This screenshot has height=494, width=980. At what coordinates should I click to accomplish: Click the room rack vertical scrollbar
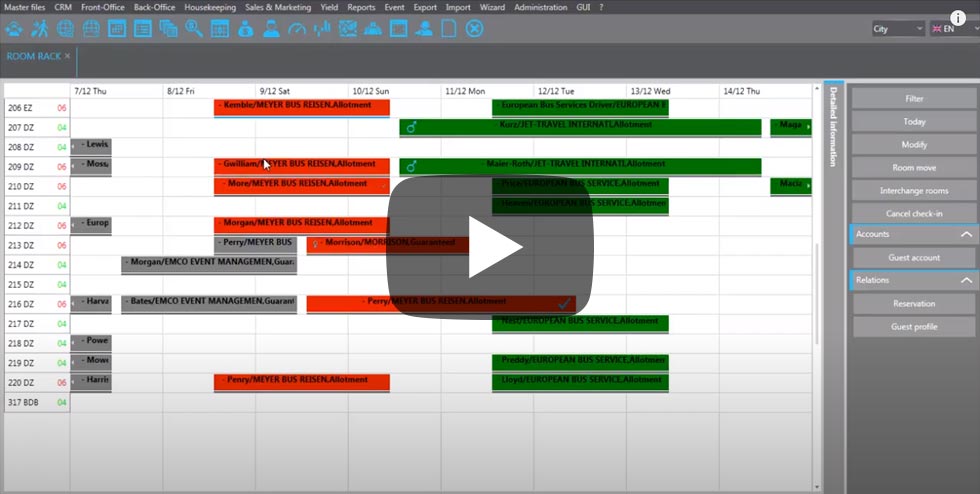point(817,293)
